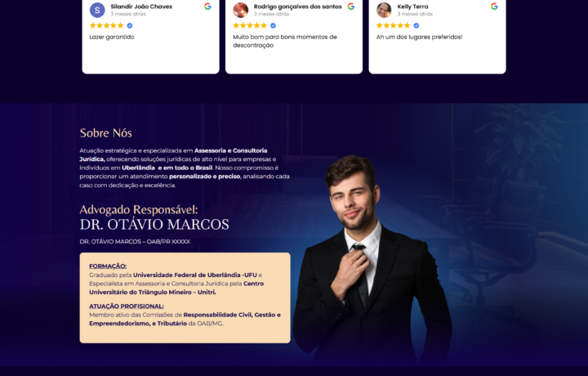588x376 pixels.
Task: Click Silandir's purple S avatar
Action: (x=97, y=10)
